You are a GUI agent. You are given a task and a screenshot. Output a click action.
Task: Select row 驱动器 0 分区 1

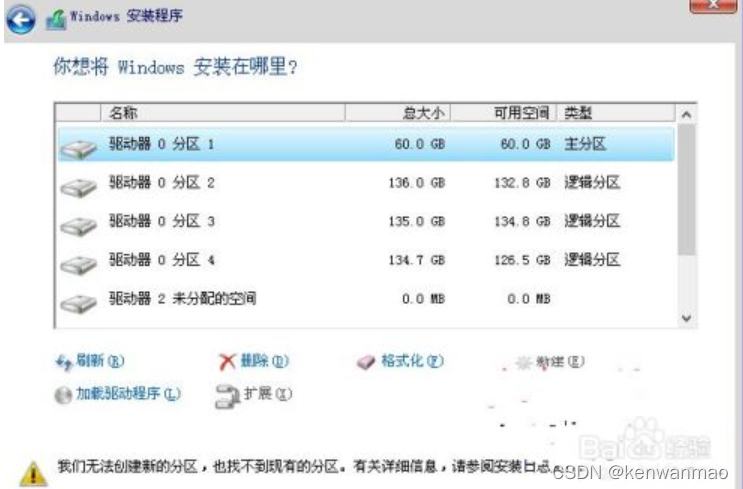coord(366,144)
